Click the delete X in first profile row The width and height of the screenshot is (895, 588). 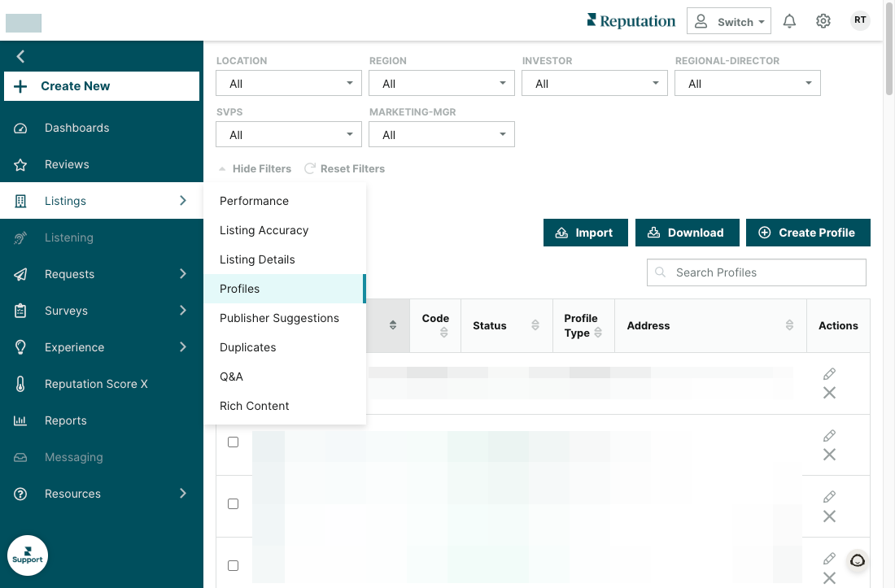click(829, 393)
